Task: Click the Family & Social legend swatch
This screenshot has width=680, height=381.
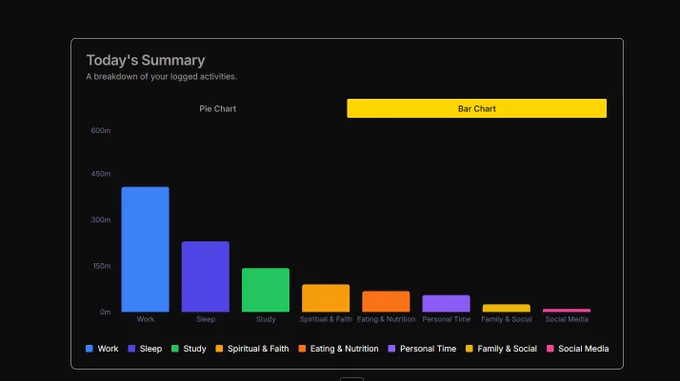Action: (469, 348)
